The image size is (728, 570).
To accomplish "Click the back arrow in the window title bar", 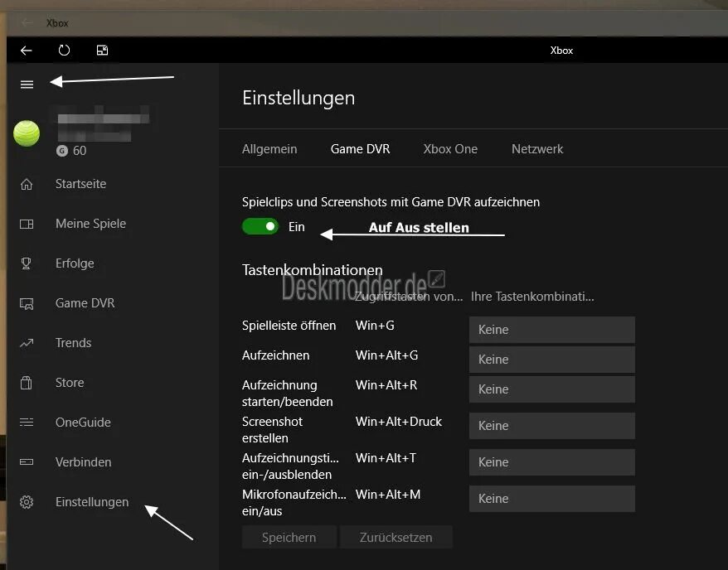I will [x=27, y=22].
